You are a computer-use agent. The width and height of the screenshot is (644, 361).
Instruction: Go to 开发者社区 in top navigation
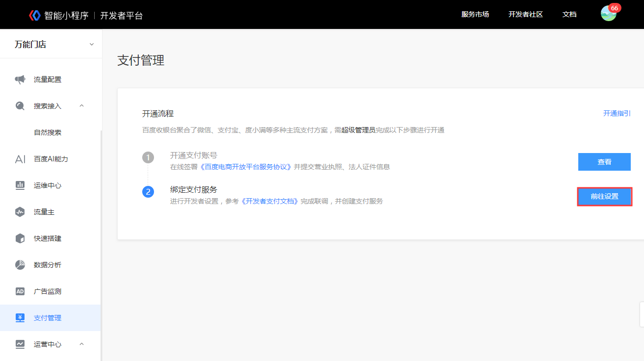pyautogui.click(x=525, y=15)
